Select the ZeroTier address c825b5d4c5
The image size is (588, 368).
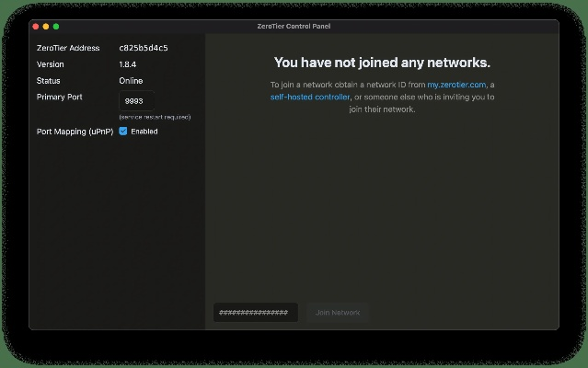pyautogui.click(x=143, y=48)
